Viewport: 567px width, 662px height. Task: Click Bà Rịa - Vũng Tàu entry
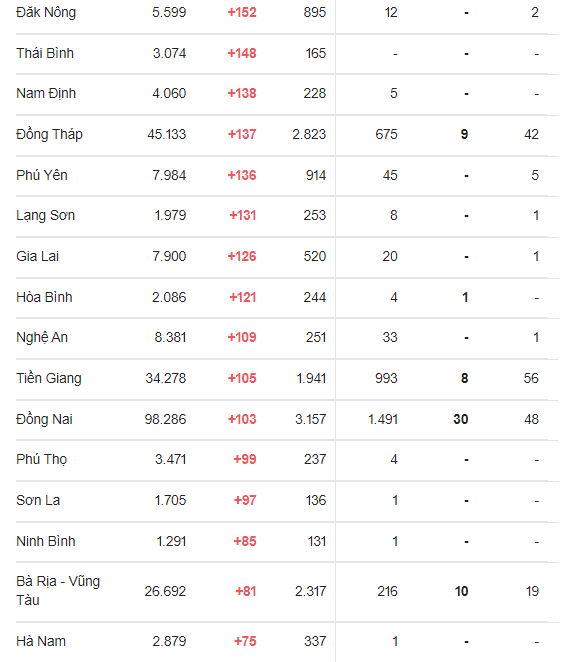tap(58, 591)
